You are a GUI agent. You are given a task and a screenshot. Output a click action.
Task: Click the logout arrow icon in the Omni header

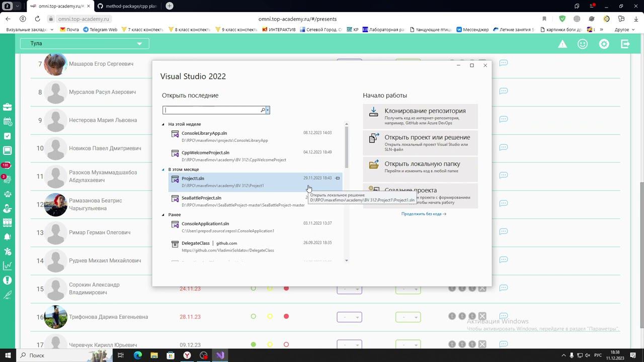[x=625, y=44]
